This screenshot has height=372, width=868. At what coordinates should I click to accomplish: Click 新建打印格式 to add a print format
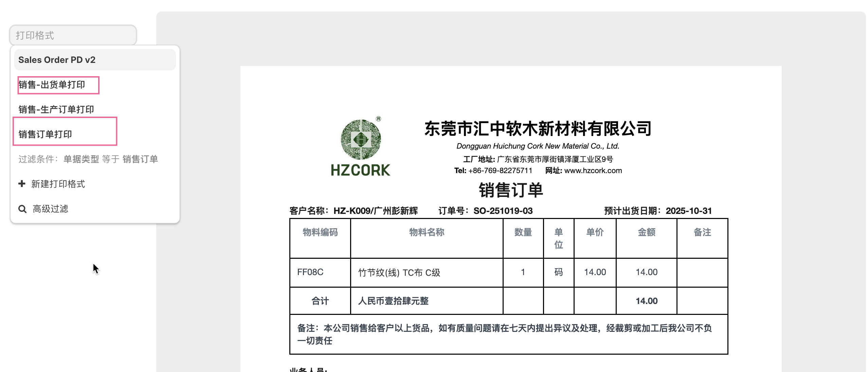click(58, 184)
